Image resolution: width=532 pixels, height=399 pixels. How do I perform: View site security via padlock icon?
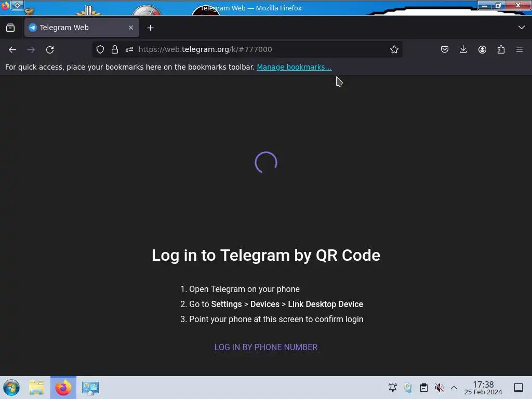115,49
